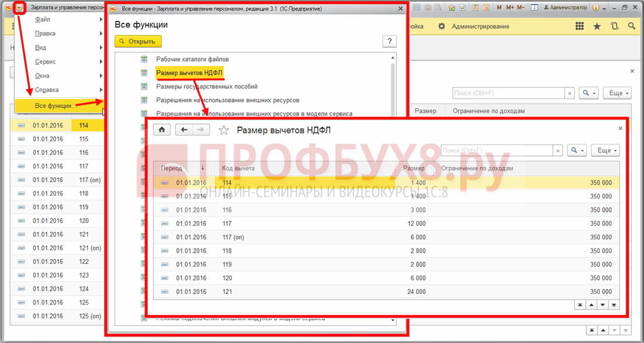Click front panel Ограничение по доходам column header
The image size is (644, 343).
pyautogui.click(x=528, y=168)
